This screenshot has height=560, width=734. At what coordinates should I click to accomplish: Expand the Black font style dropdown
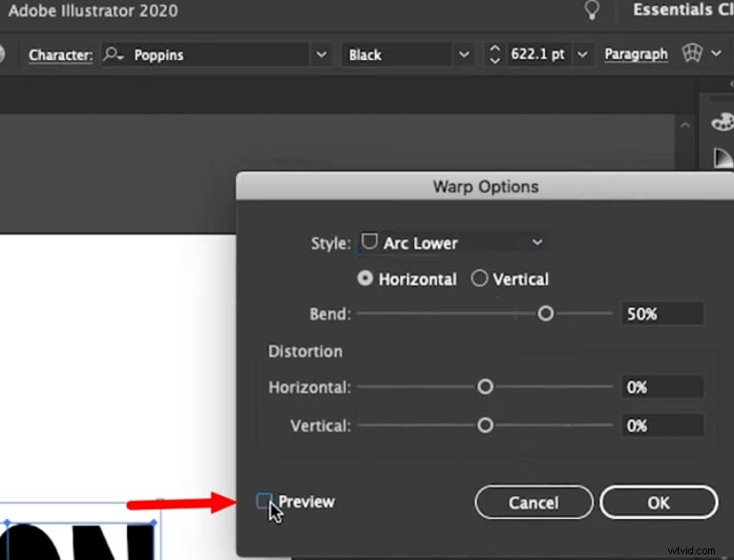tap(465, 54)
